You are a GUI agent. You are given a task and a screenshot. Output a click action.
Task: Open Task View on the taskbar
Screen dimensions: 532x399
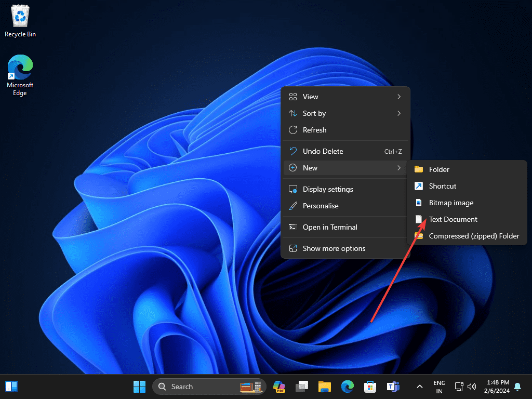point(302,387)
